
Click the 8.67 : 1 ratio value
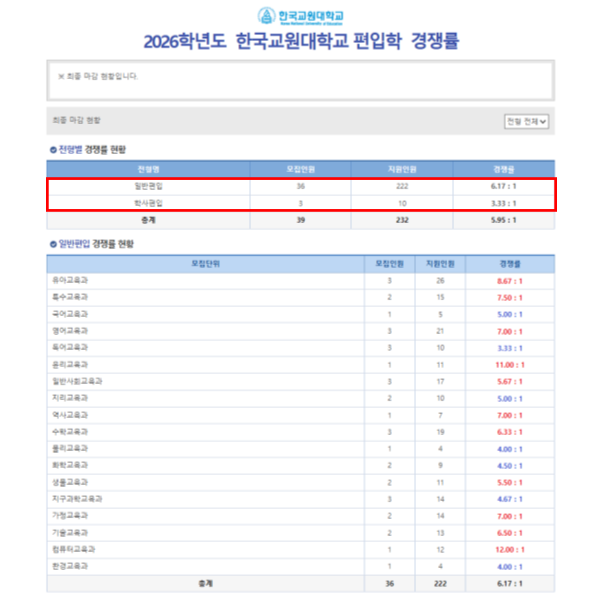click(510, 281)
